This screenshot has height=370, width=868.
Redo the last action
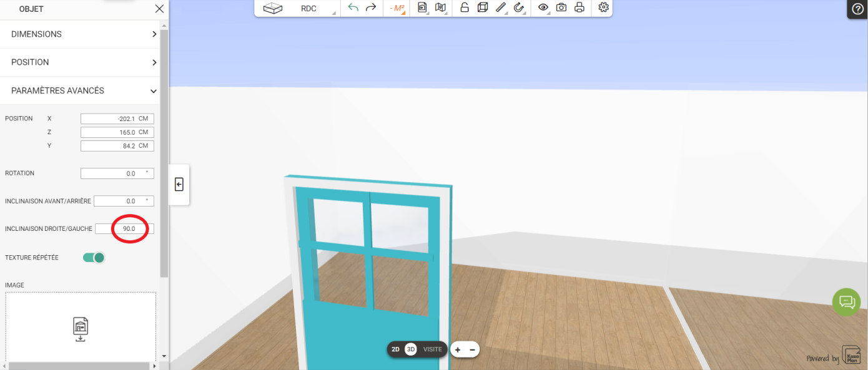pyautogui.click(x=371, y=7)
